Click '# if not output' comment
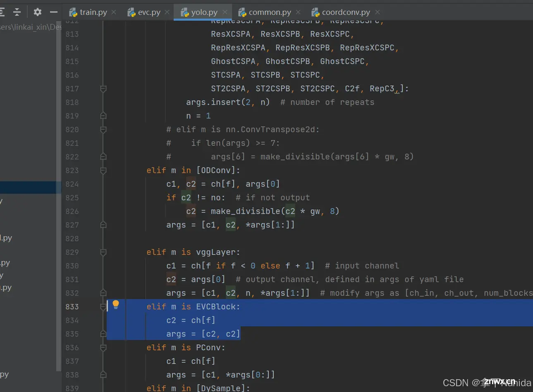 click(273, 198)
